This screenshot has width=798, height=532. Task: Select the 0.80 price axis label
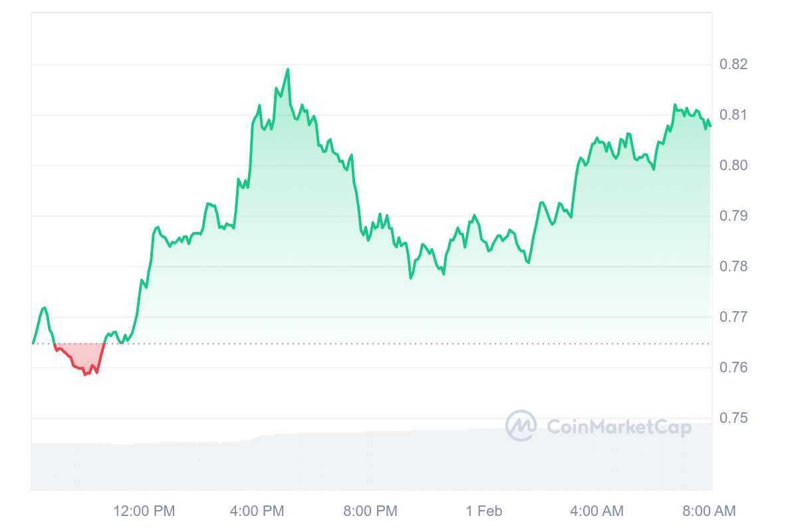[733, 166]
